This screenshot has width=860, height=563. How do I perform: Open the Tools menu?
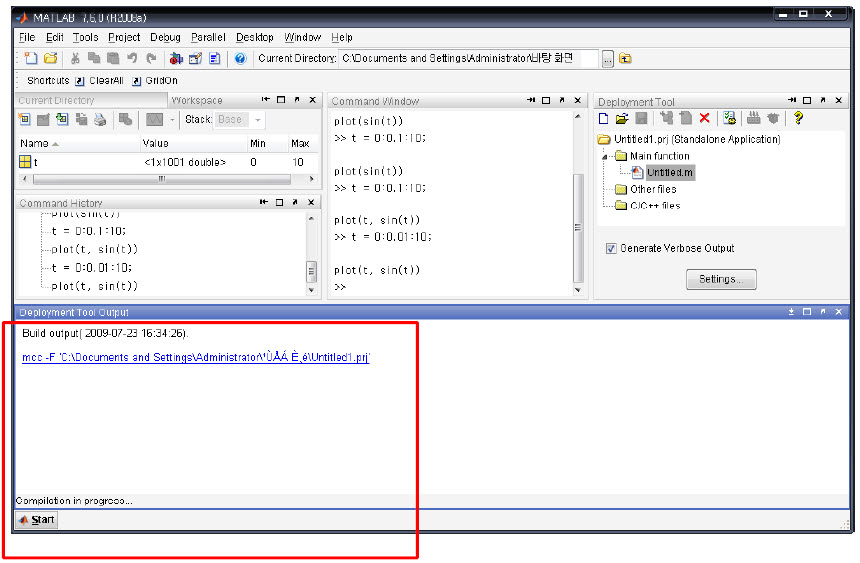coord(86,37)
